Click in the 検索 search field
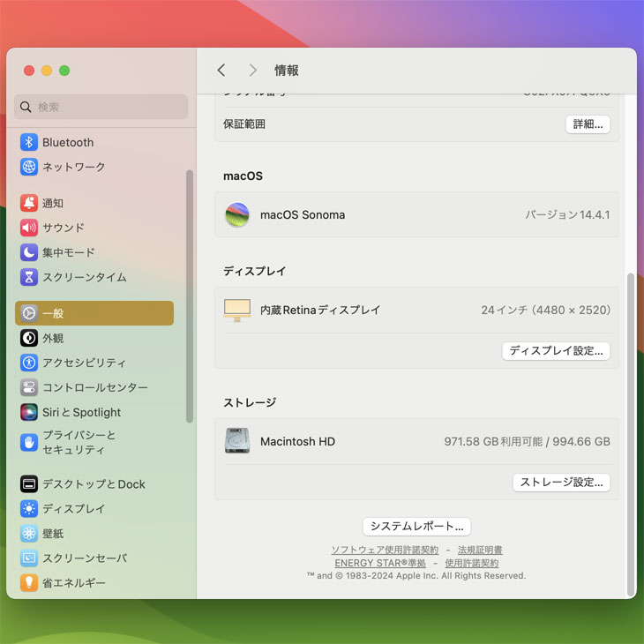The width and height of the screenshot is (644, 644). click(101, 107)
